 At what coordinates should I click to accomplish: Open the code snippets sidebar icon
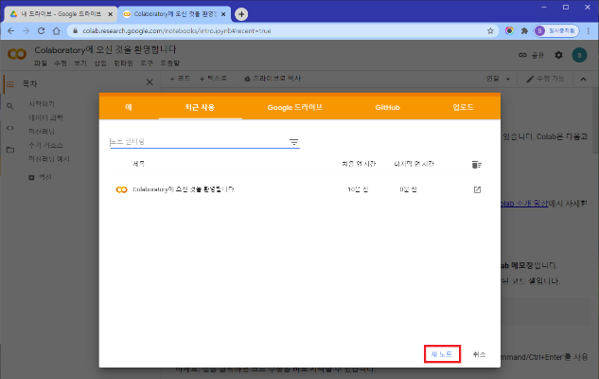[10, 128]
